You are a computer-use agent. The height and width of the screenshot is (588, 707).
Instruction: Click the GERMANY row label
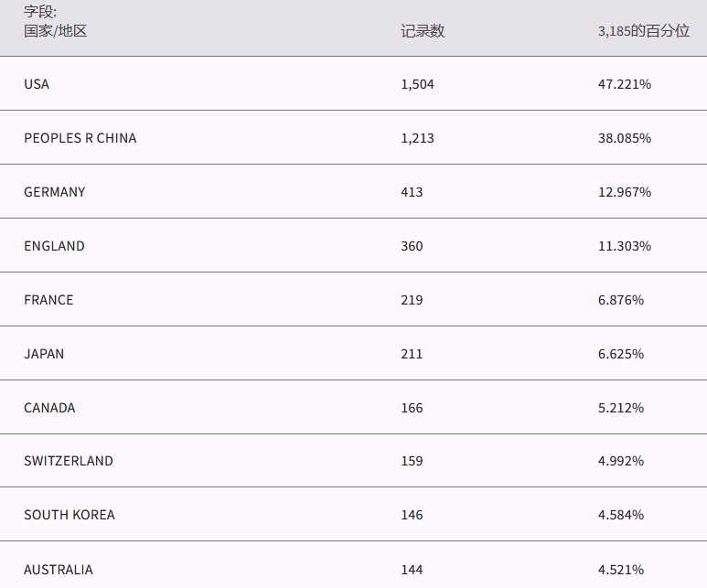(x=55, y=192)
